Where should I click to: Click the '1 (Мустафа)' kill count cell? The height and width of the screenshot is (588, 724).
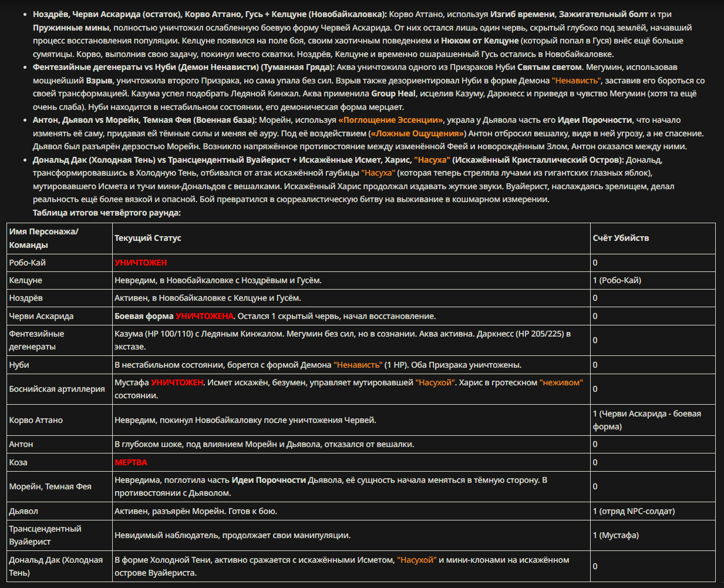[653, 535]
